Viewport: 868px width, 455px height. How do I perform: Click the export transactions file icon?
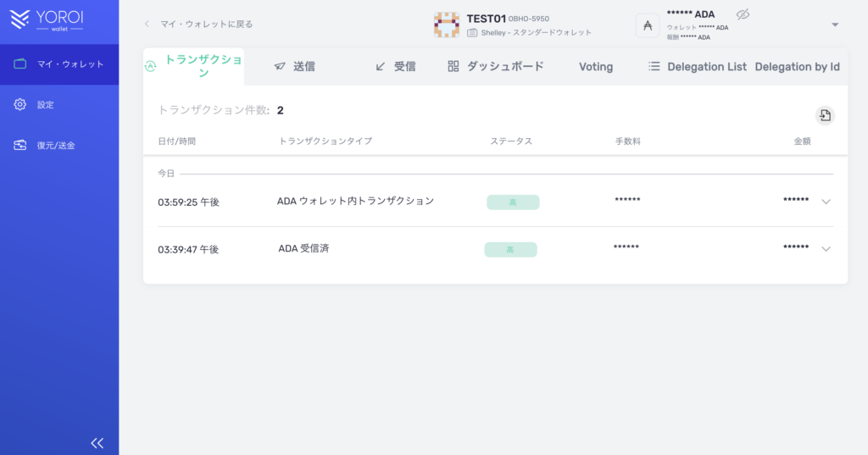(x=825, y=116)
